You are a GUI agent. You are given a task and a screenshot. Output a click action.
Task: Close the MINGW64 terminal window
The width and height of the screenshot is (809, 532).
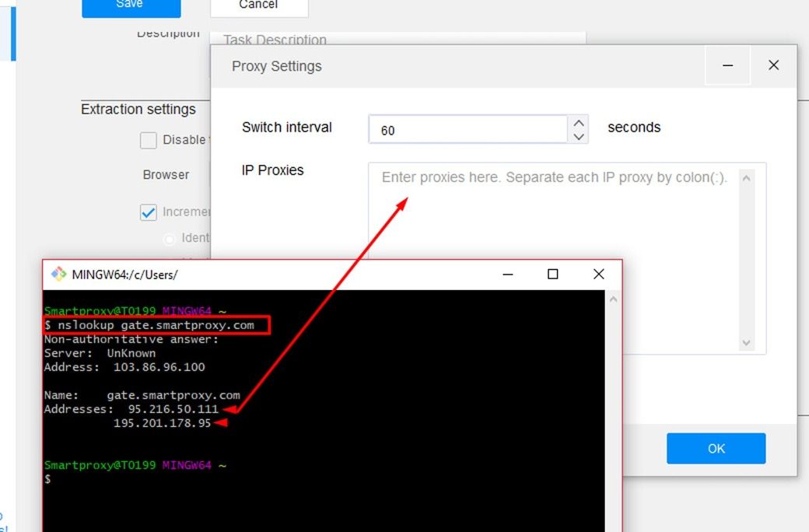pyautogui.click(x=598, y=274)
